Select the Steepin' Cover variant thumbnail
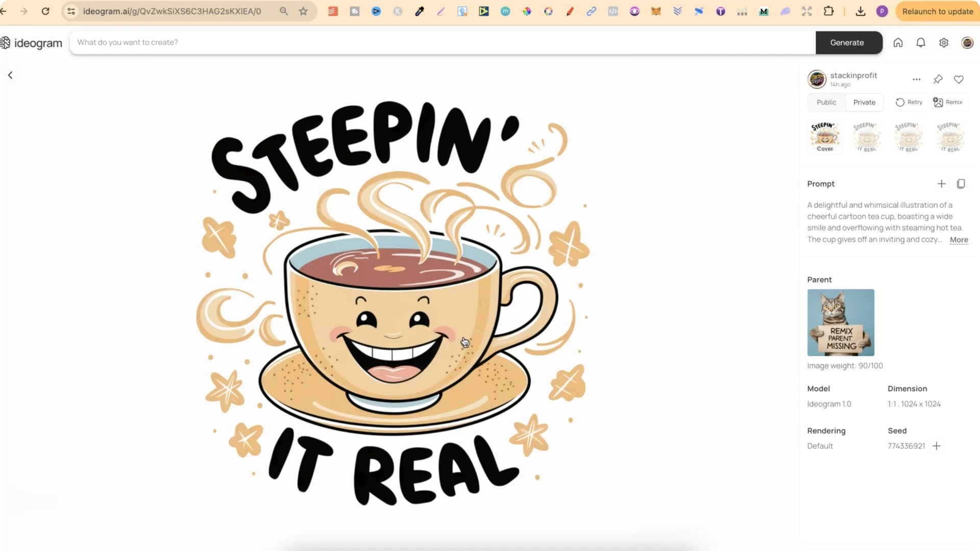This screenshot has height=551, width=980. coord(825,136)
